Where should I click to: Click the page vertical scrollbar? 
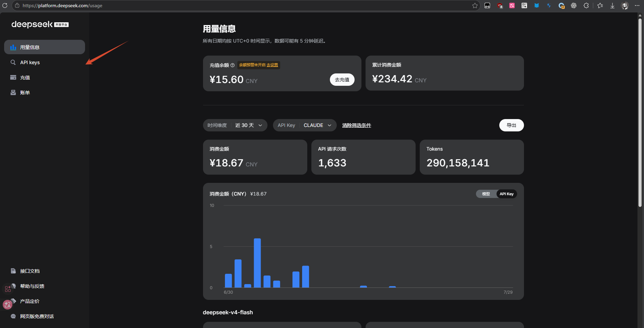pos(640,113)
